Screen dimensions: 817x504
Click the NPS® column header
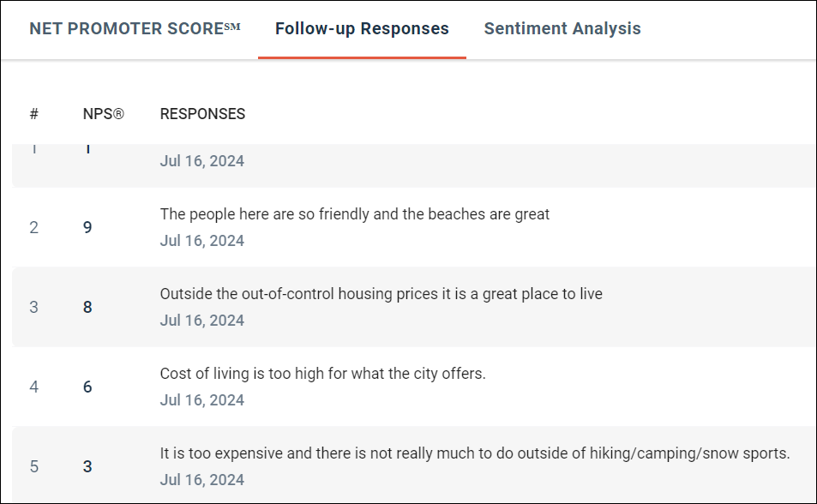pyautogui.click(x=103, y=114)
